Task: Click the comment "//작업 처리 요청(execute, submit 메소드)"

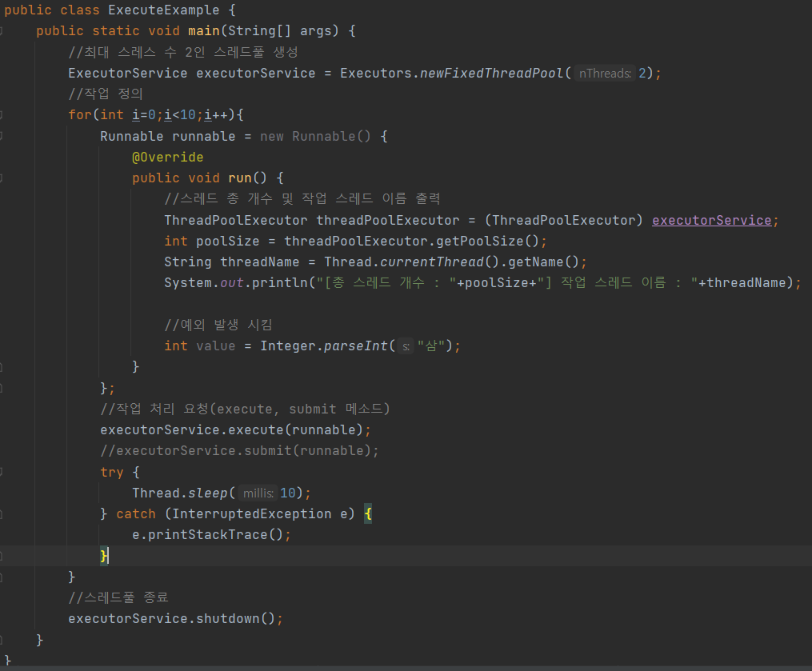Action: [245, 409]
